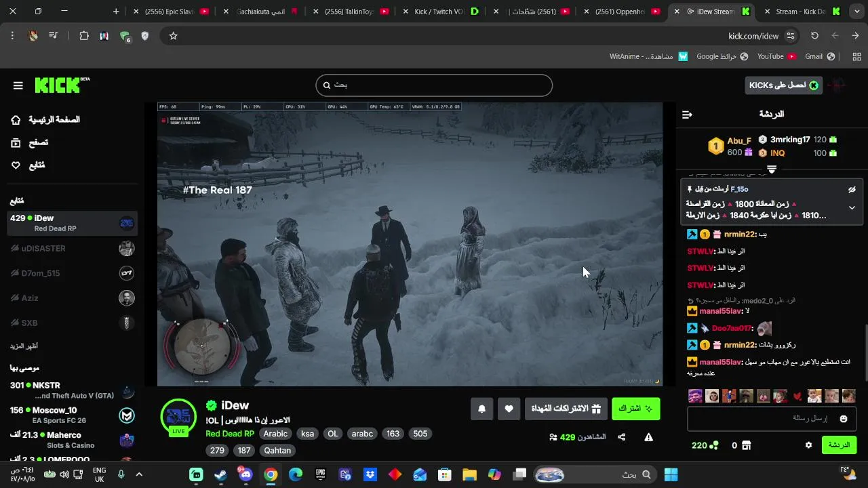The height and width of the screenshot is (488, 868).
Task: Open Chrome three-dot menu
Action: point(12,36)
